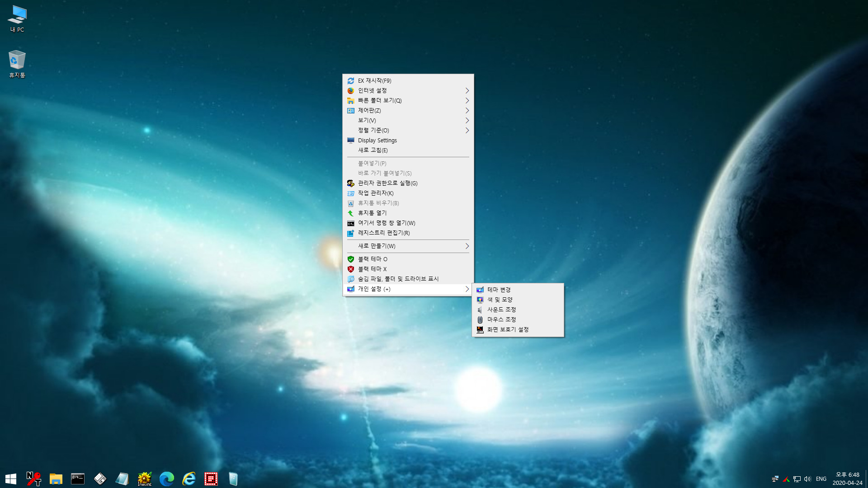Select EX 재시작(F9) in context menu

tap(408, 81)
